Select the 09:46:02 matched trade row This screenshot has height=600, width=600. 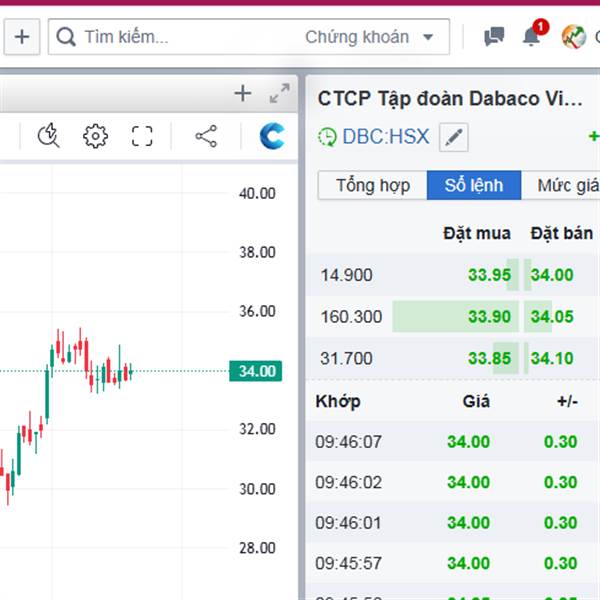(x=453, y=482)
